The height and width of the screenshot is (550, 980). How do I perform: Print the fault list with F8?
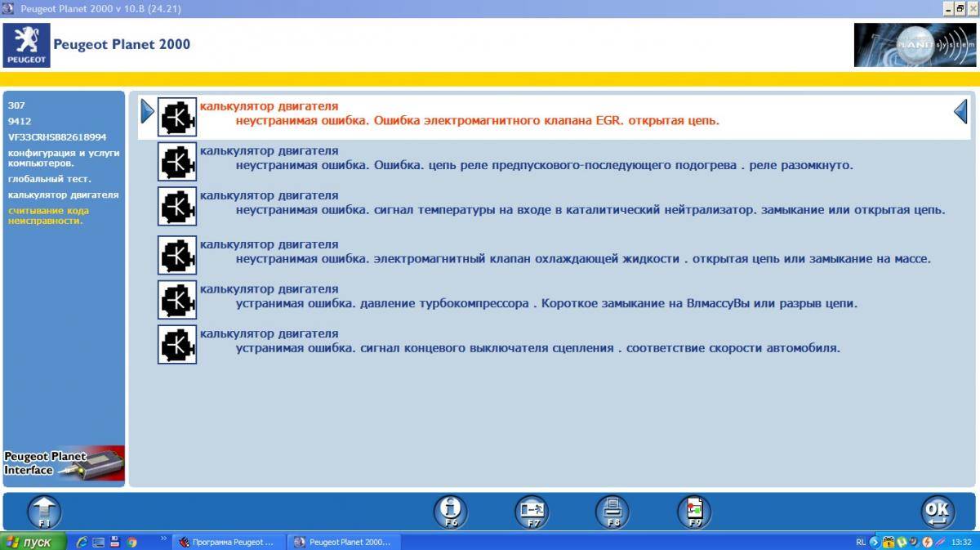[x=612, y=512]
